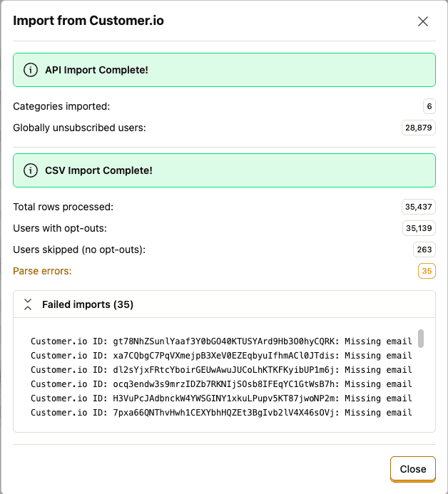Screen dimensions: 448x494
Task: Select the Users skipped value 263
Action: coord(424,249)
